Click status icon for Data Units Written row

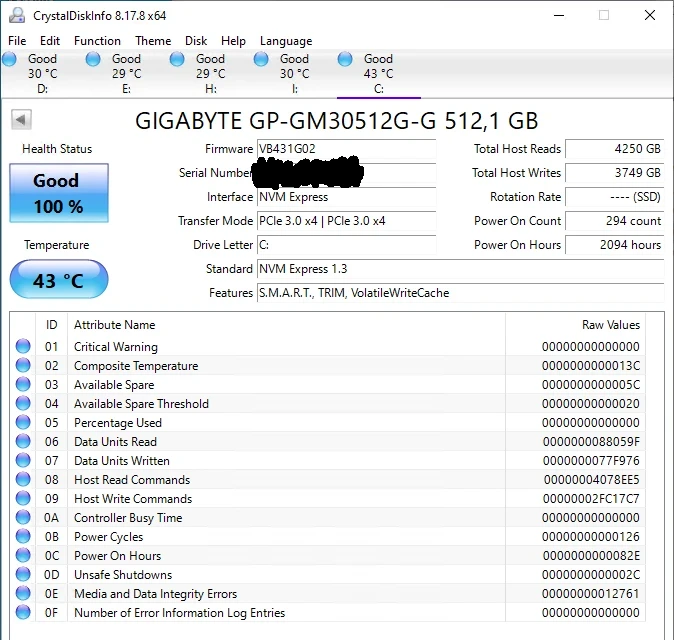point(23,460)
